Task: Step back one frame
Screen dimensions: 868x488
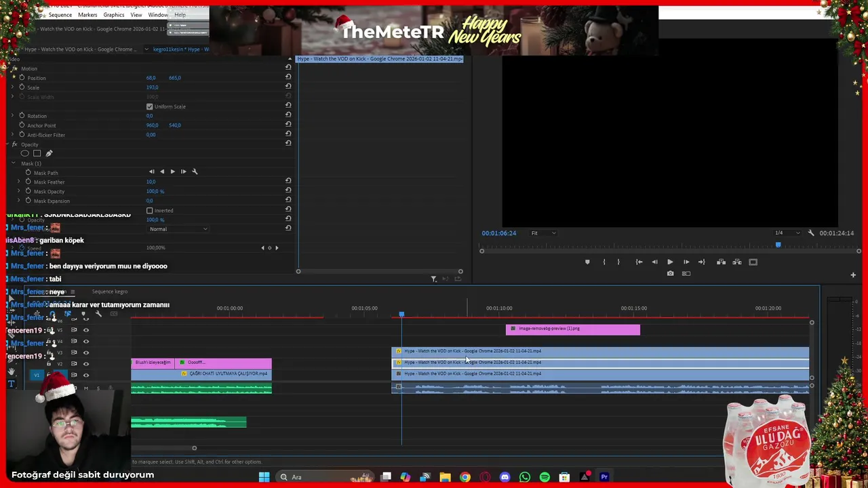Action: tap(654, 262)
